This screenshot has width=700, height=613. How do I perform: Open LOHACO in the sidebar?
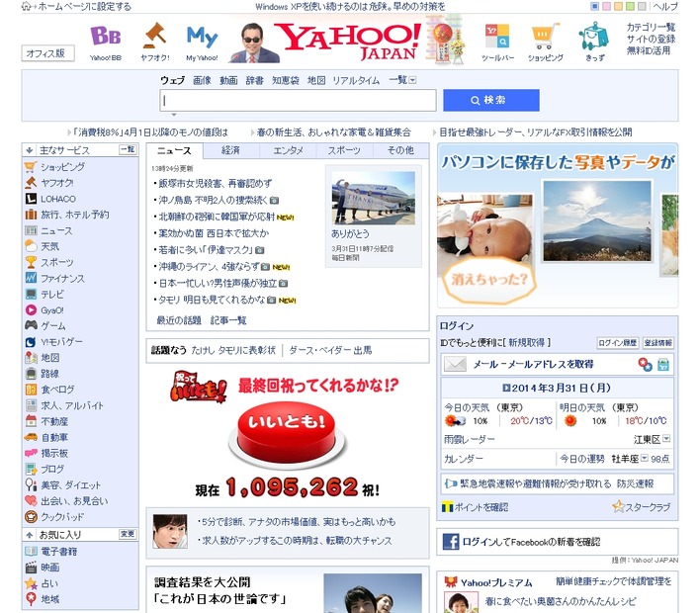coord(58,199)
